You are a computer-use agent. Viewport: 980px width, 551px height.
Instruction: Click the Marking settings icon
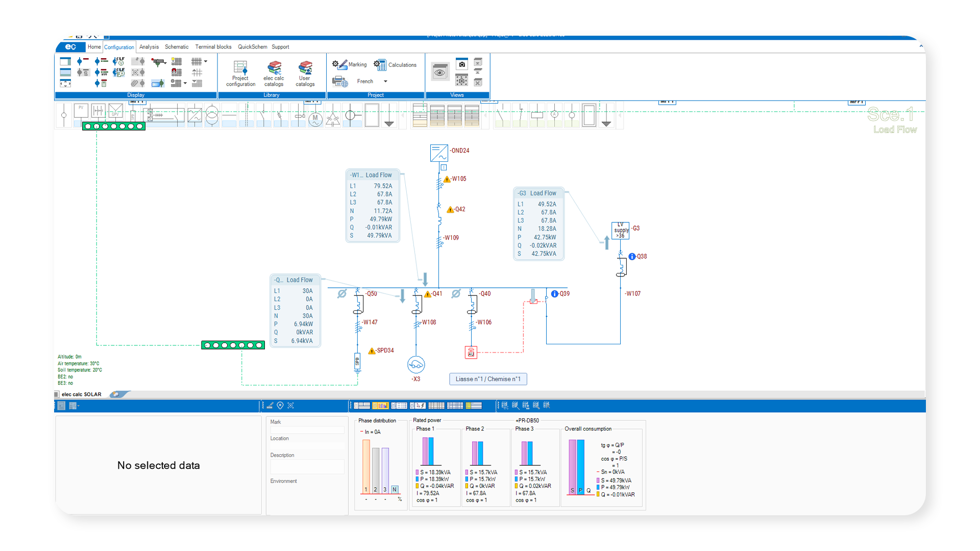pyautogui.click(x=339, y=64)
